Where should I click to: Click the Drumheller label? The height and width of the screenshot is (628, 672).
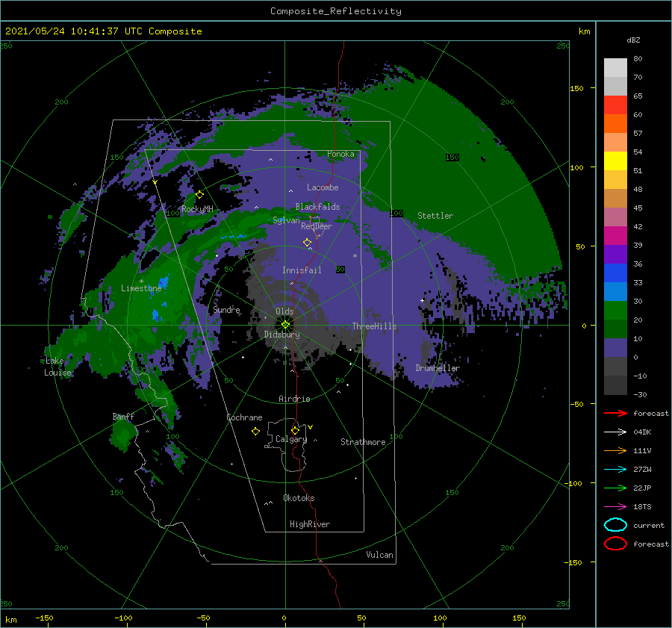click(x=438, y=368)
